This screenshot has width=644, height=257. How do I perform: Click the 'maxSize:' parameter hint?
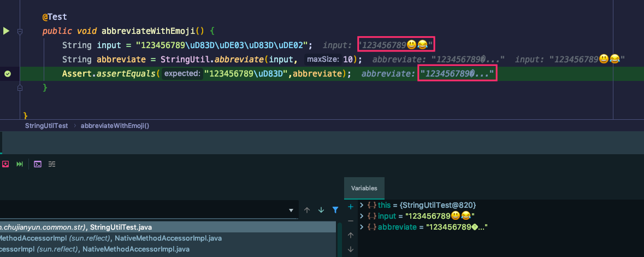coord(323,60)
